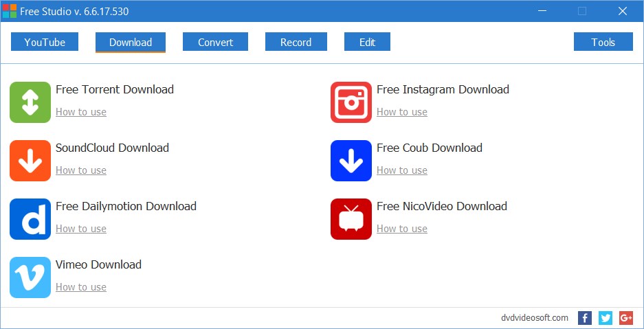The image size is (644, 329).
Task: Launch the SoundCloud Download orange arrow icon
Action: point(30,161)
